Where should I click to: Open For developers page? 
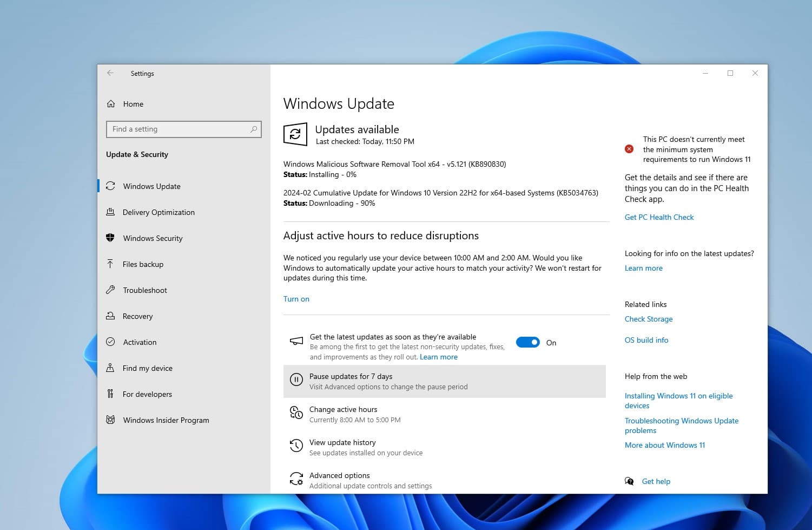tap(184, 394)
